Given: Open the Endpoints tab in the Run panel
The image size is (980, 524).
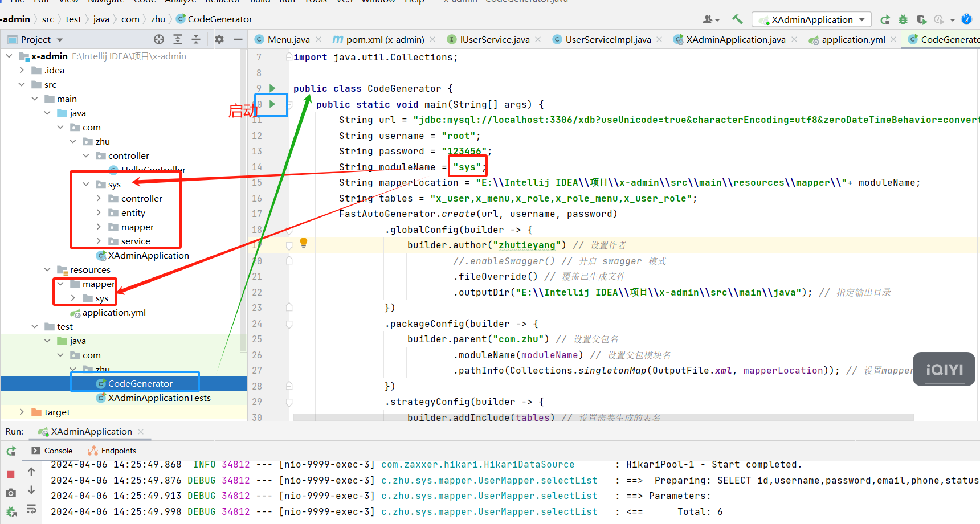Looking at the screenshot, I should click(x=112, y=451).
